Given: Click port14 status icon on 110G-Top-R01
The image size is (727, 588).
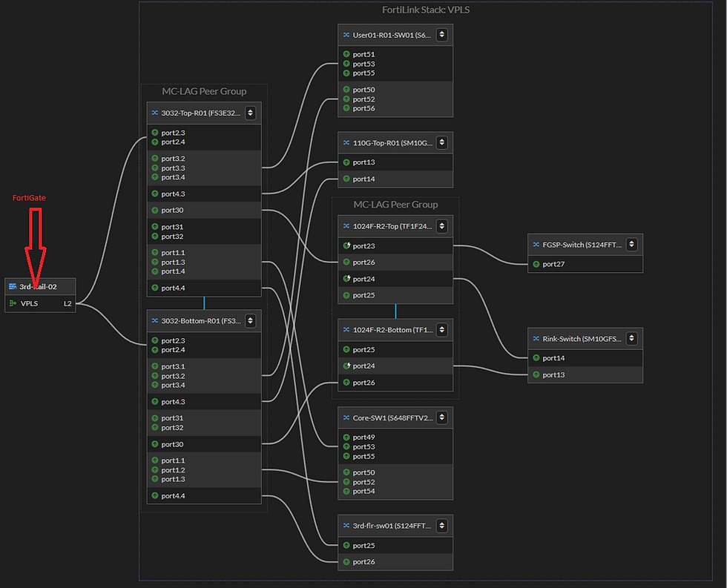Looking at the screenshot, I should point(346,179).
